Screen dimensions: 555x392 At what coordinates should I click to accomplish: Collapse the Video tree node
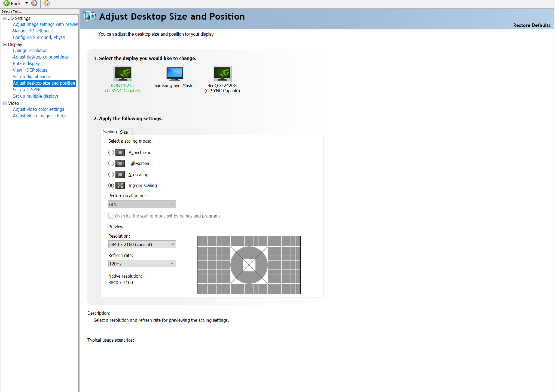[x=5, y=103]
